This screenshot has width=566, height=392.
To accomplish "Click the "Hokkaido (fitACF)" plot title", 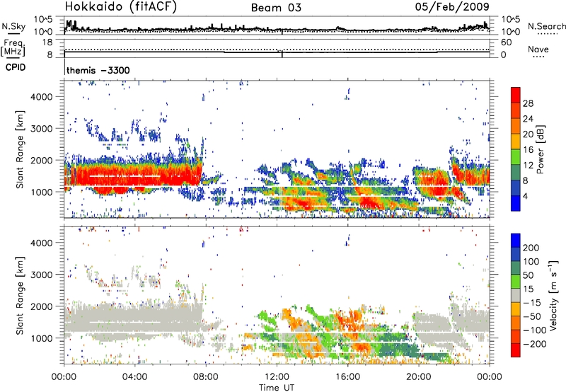I will (121, 7).
